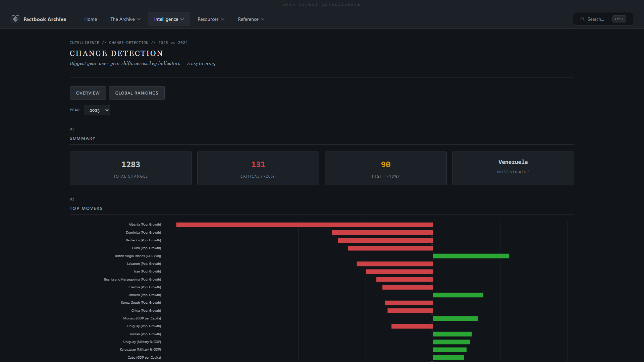The height and width of the screenshot is (362, 644).
Task: Switch to the Overview tab
Action: 88,93
